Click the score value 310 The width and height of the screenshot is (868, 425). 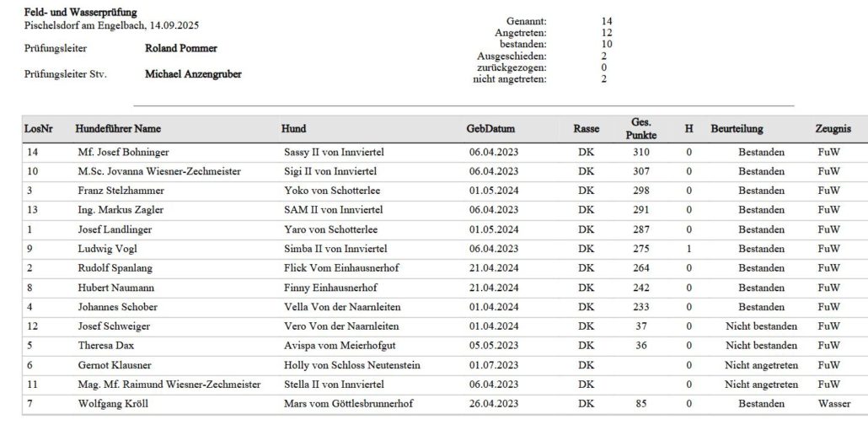(x=641, y=152)
